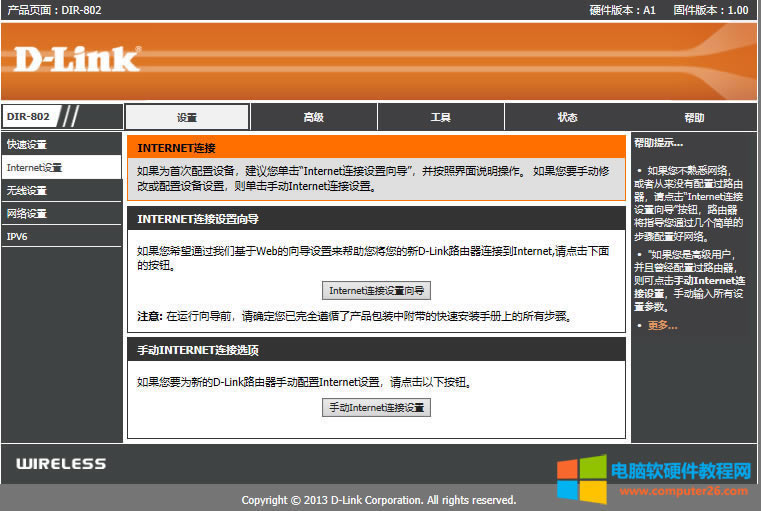Screen dimensions: 761x511
Task: Click the colorful Windows logo watermark
Action: 581,479
